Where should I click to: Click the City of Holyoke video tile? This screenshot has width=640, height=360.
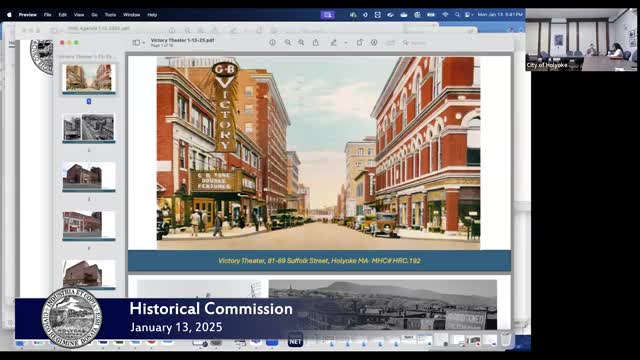[x=581, y=40]
